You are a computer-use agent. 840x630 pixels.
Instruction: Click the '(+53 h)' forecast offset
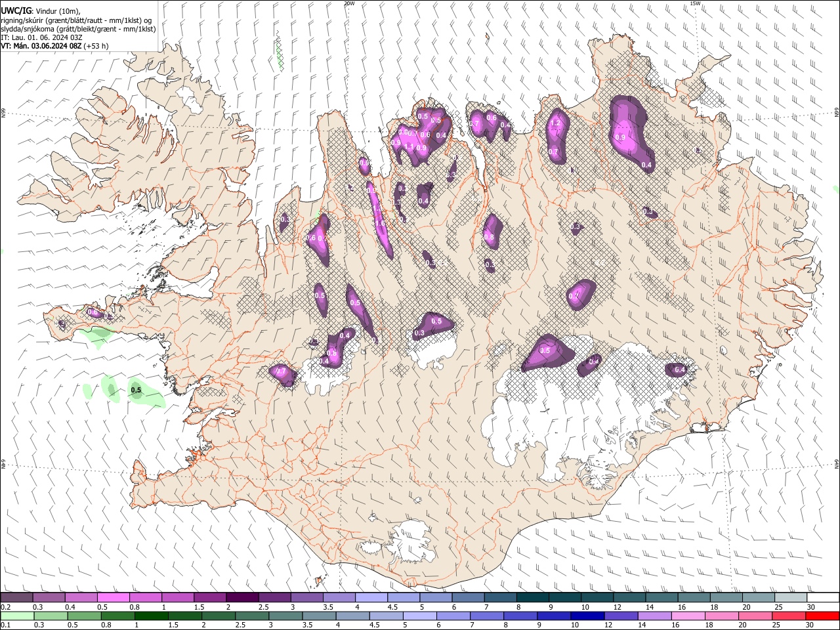click(96, 46)
